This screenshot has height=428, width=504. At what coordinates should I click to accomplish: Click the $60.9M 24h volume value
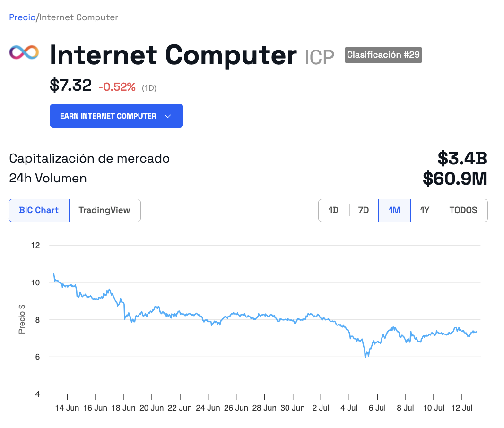pos(455,179)
